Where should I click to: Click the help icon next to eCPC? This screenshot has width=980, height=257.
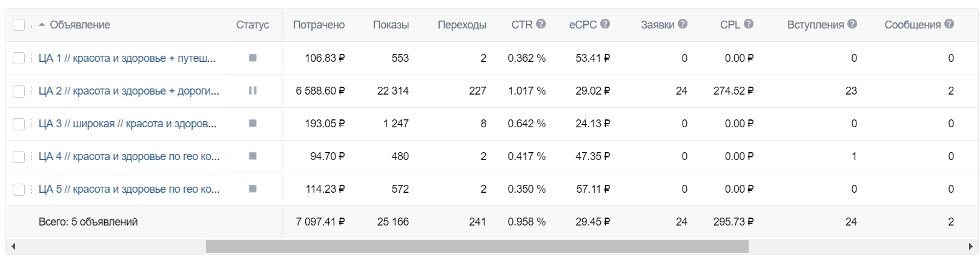(x=605, y=24)
